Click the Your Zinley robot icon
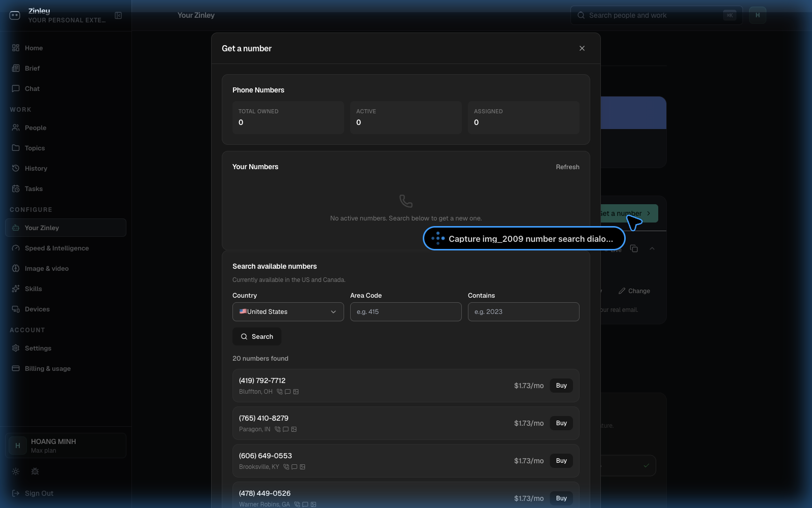The width and height of the screenshot is (812, 508). (x=16, y=228)
